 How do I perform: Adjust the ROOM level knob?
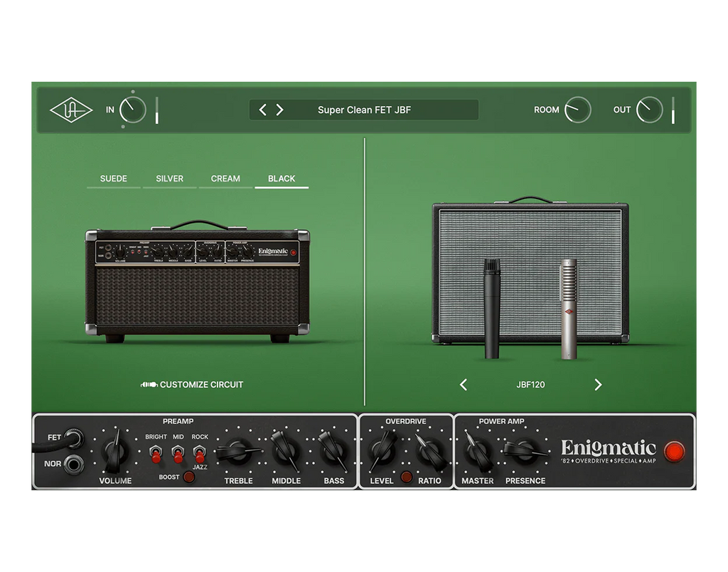577,110
